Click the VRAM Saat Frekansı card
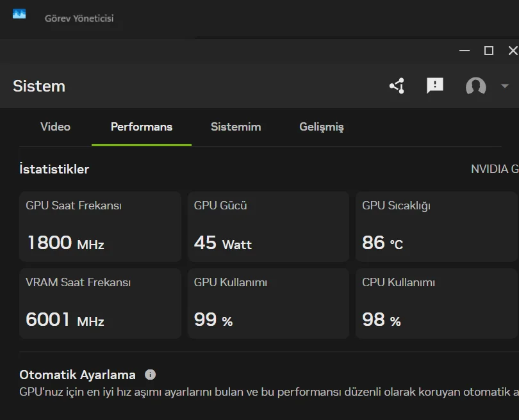The width and height of the screenshot is (519, 420). 101,303
